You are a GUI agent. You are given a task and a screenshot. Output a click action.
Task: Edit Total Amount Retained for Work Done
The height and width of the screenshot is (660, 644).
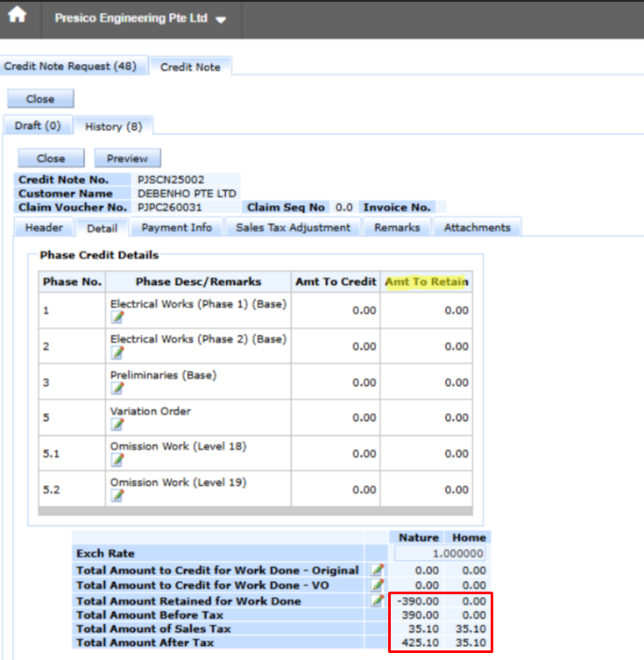coord(378,600)
